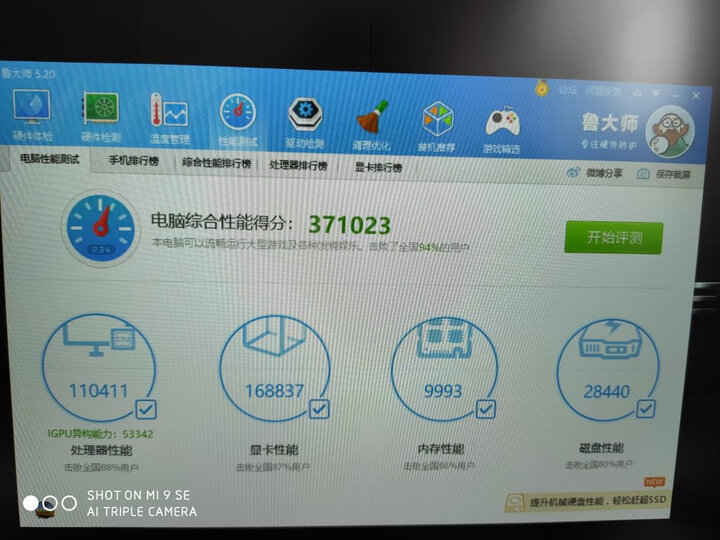Uncheck the disk performance checkbox
The width and height of the screenshot is (720, 540).
pos(646,408)
